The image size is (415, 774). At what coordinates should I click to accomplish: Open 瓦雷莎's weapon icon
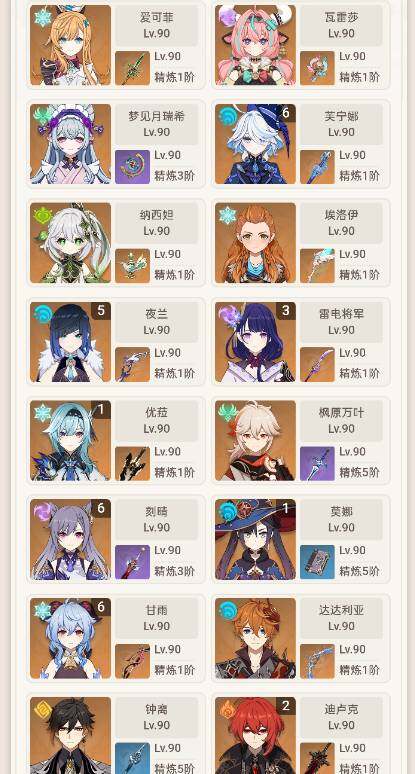tap(317, 68)
